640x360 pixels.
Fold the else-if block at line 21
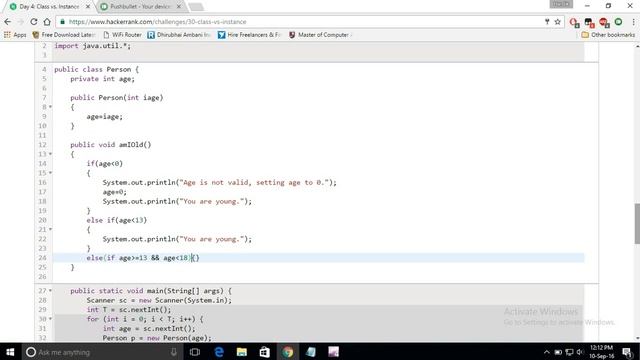click(x=51, y=229)
